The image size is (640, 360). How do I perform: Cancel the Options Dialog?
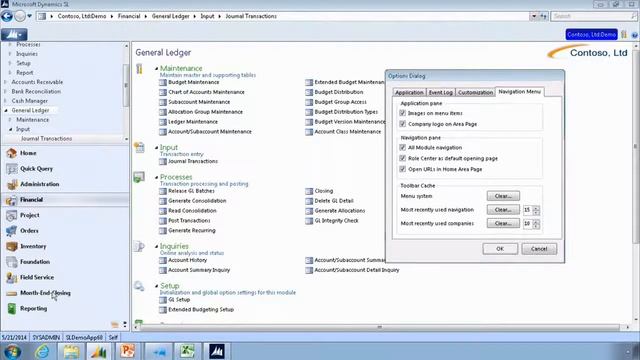539,249
